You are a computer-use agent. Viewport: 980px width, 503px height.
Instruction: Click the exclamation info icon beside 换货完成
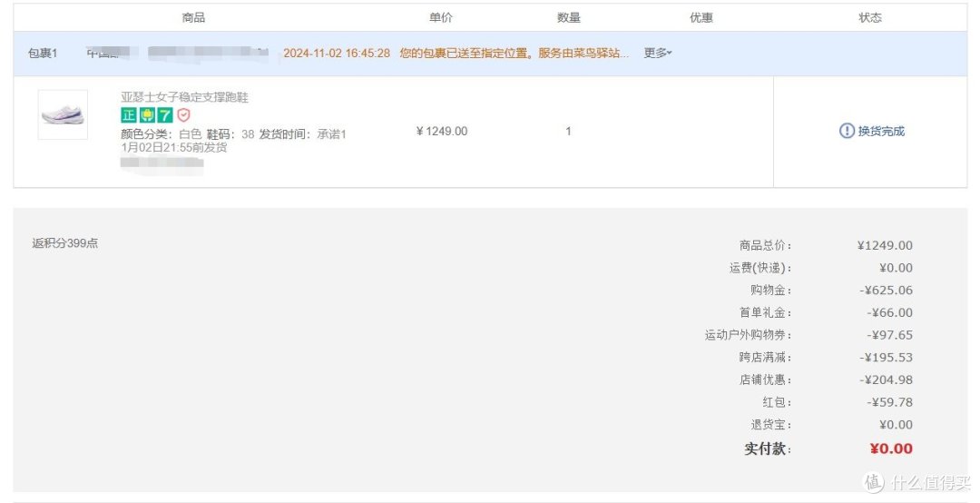coord(847,131)
